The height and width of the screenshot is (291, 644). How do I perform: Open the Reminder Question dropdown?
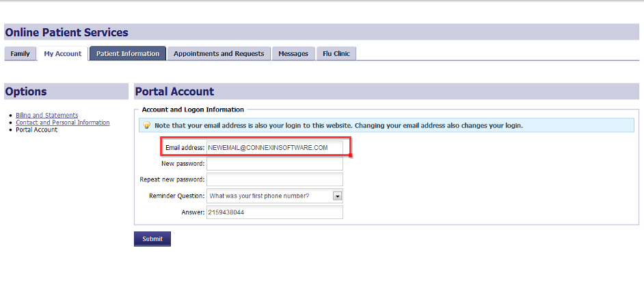click(274, 196)
